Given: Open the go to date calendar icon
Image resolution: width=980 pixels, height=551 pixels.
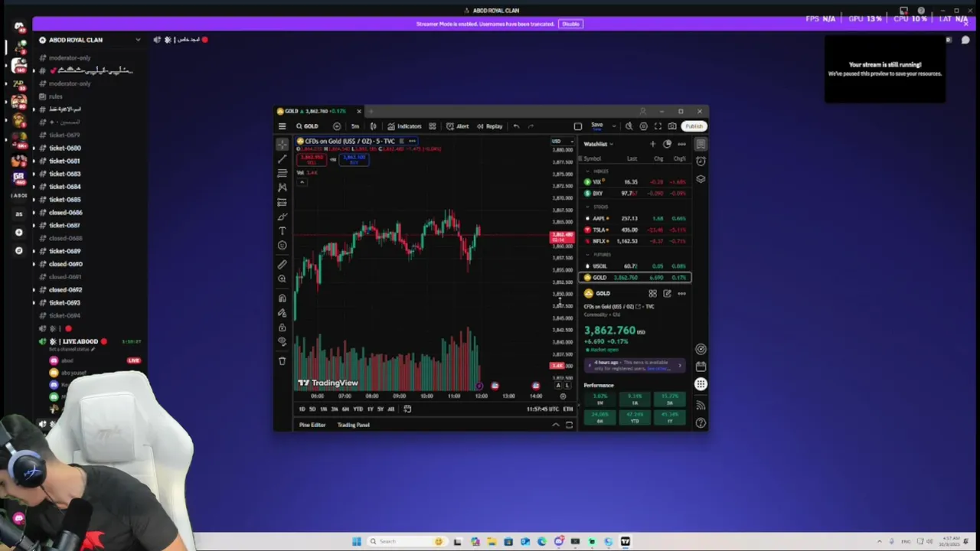Looking at the screenshot, I should click(407, 409).
